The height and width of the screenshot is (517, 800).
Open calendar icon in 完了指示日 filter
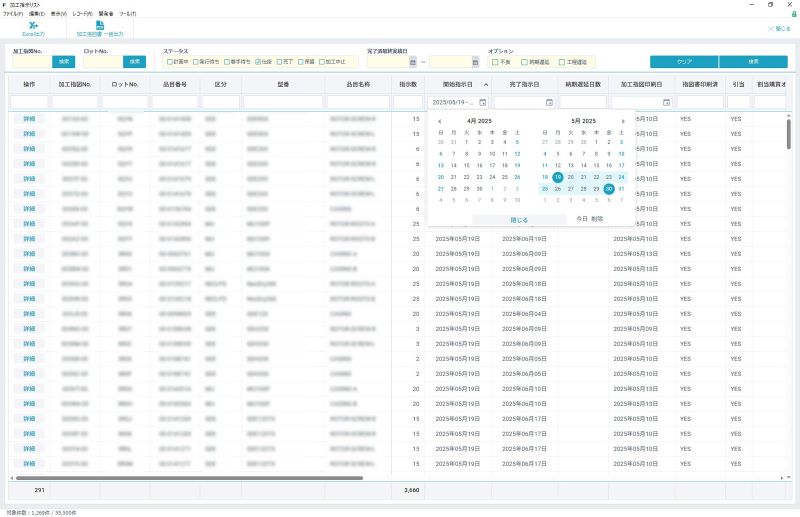549,102
